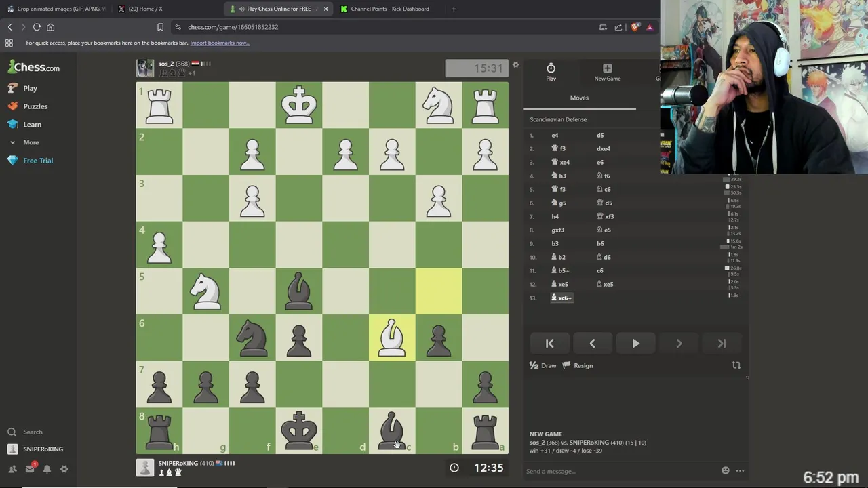The image size is (868, 488).
Task: Select the Play tab with stopwatch icon
Action: 551,72
